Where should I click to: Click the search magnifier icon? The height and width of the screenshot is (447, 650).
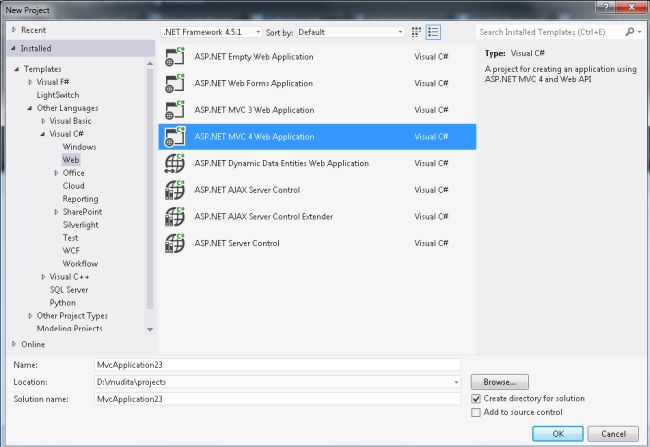(x=630, y=32)
